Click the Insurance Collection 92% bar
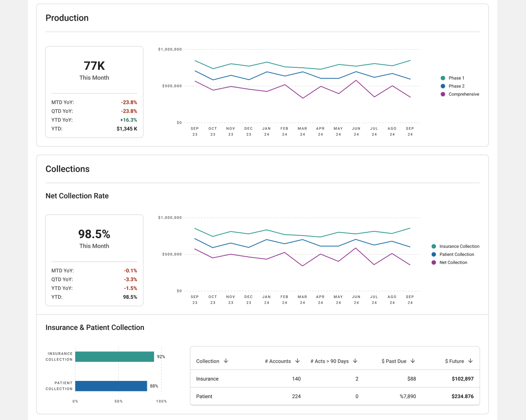 click(x=114, y=357)
